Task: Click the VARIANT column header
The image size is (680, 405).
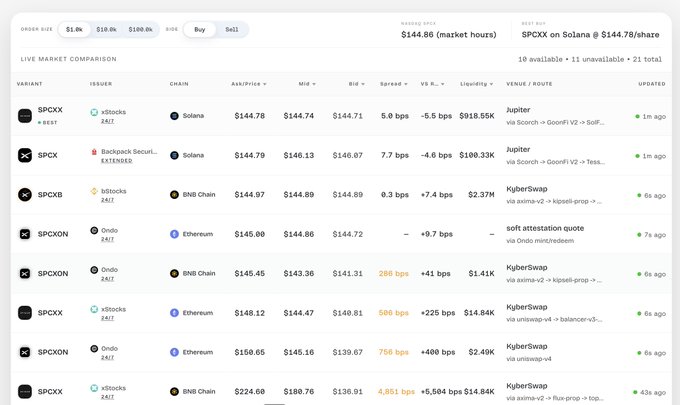Action: pyautogui.click(x=29, y=84)
